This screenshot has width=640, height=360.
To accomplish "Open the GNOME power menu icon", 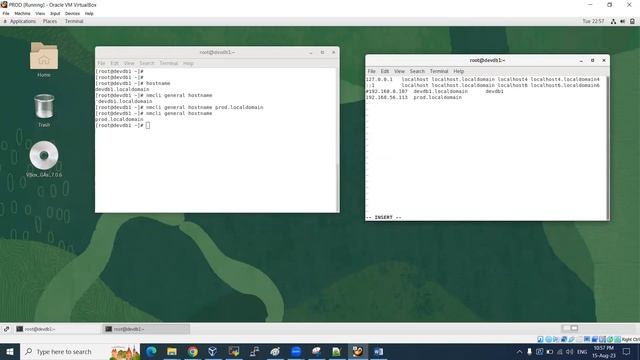I will click(632, 21).
